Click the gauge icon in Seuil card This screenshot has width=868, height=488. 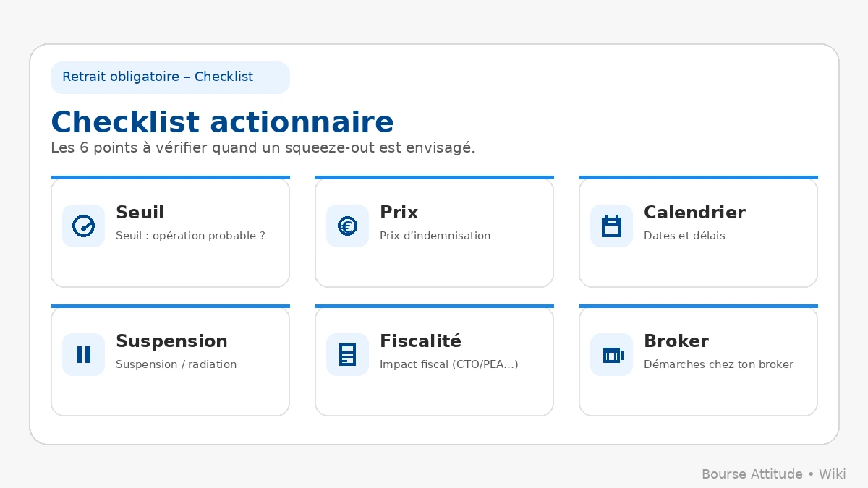(x=84, y=226)
